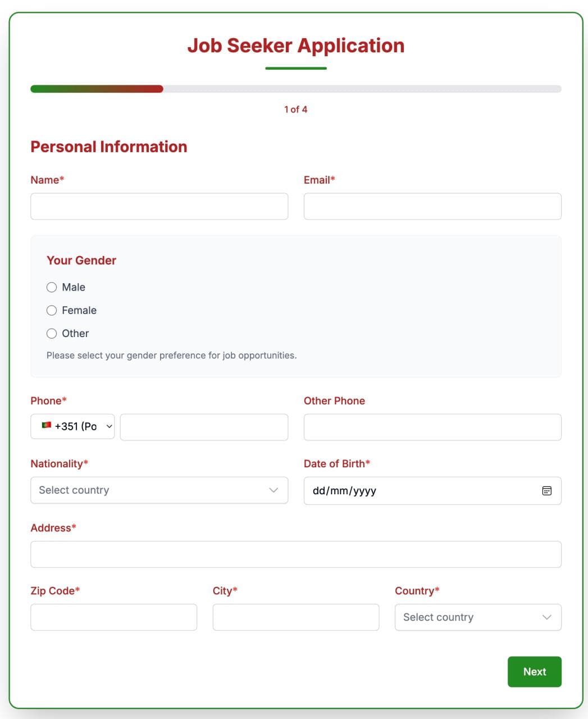Click the chevron on Country dropdown
Screen dimensions: 588x719
[546, 617]
